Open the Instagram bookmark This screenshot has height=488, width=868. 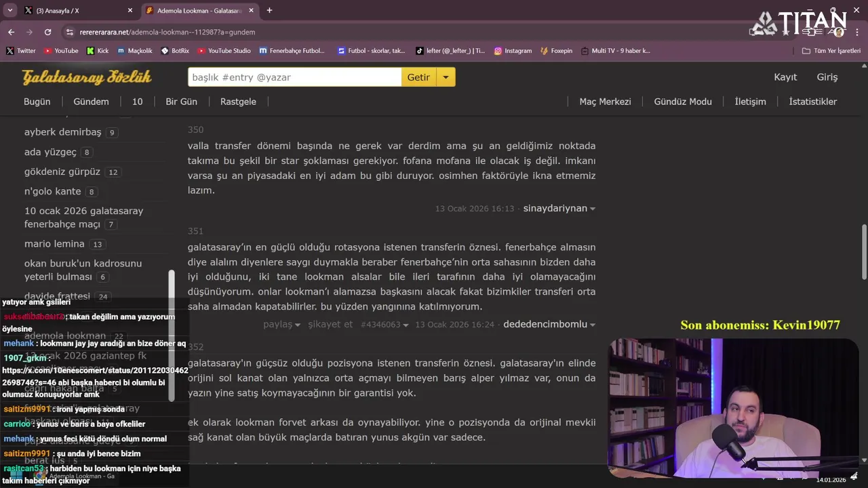[x=513, y=51]
